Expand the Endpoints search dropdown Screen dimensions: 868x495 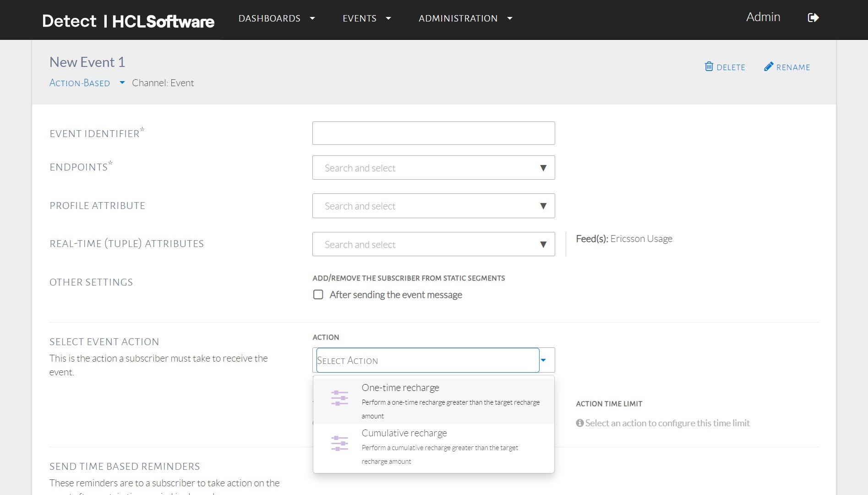(543, 168)
